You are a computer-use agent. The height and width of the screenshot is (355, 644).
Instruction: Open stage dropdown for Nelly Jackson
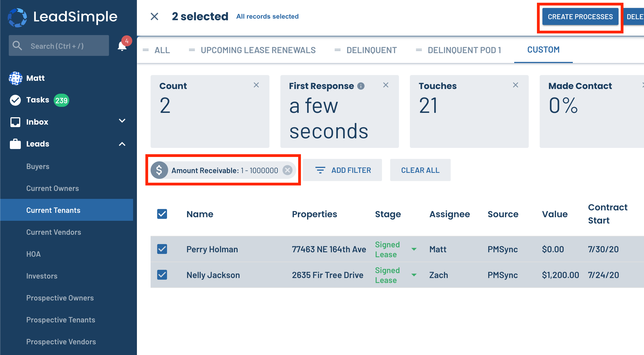414,275
